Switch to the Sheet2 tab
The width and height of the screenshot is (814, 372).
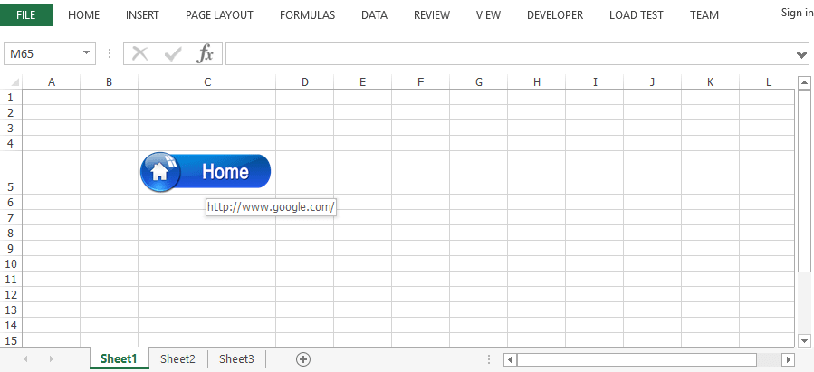178,359
